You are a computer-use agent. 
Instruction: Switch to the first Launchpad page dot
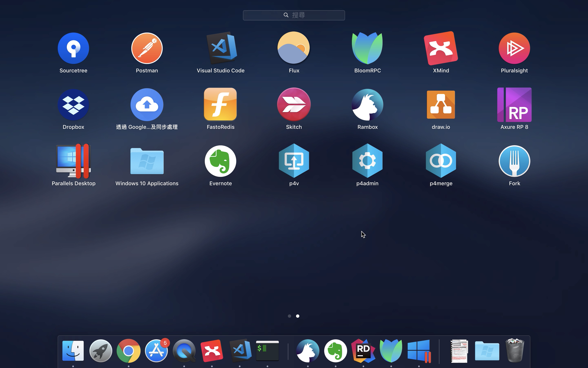click(x=289, y=316)
